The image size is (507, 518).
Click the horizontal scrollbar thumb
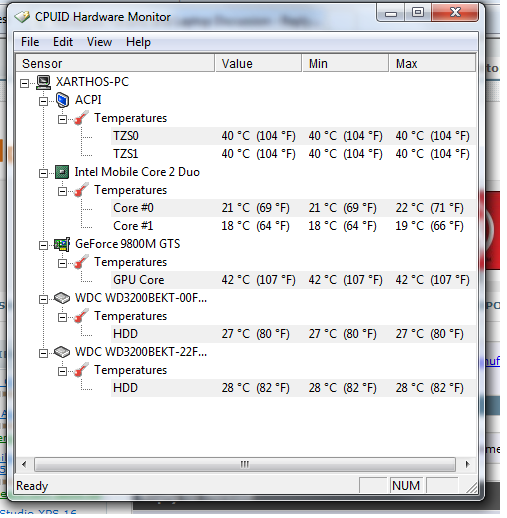(x=245, y=464)
